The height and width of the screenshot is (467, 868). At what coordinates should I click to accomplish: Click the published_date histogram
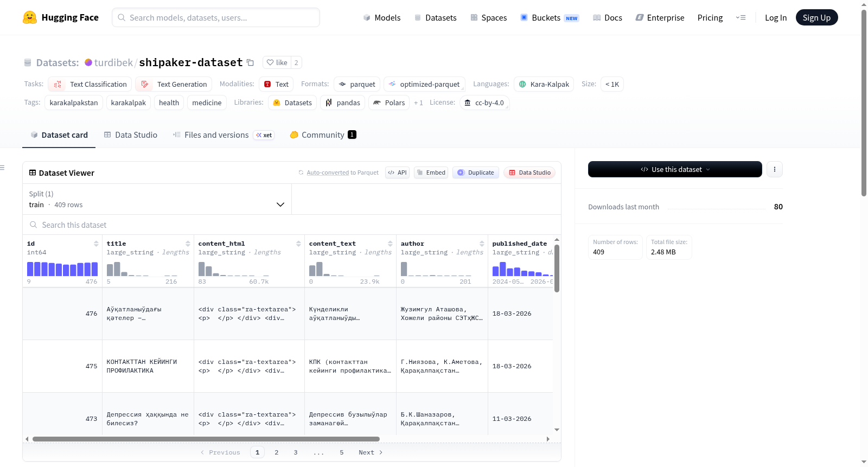522,269
